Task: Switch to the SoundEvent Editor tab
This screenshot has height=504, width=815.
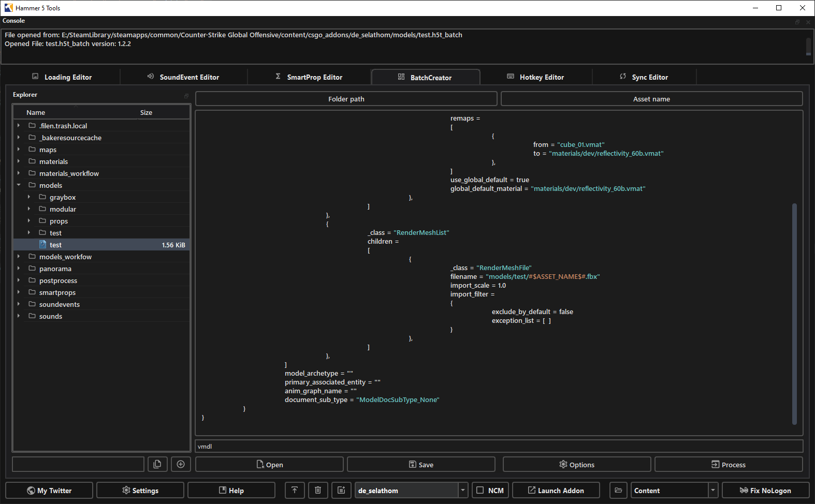Action: (184, 77)
